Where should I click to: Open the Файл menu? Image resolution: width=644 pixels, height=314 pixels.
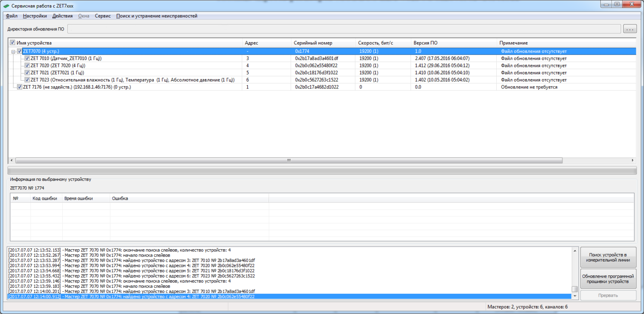pyautogui.click(x=12, y=16)
